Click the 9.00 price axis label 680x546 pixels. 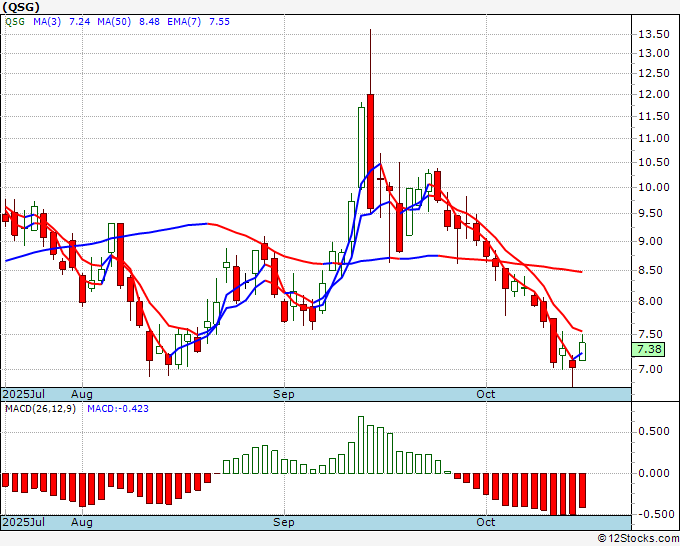tap(651, 242)
